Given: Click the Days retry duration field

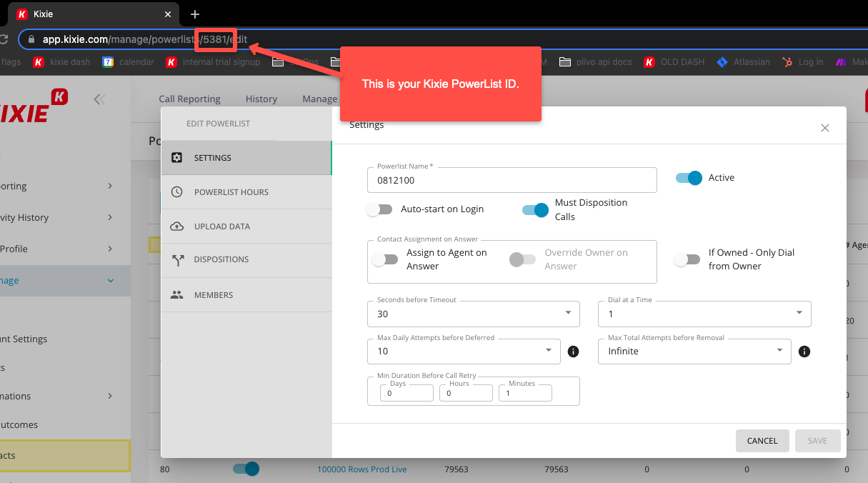Looking at the screenshot, I should point(406,393).
